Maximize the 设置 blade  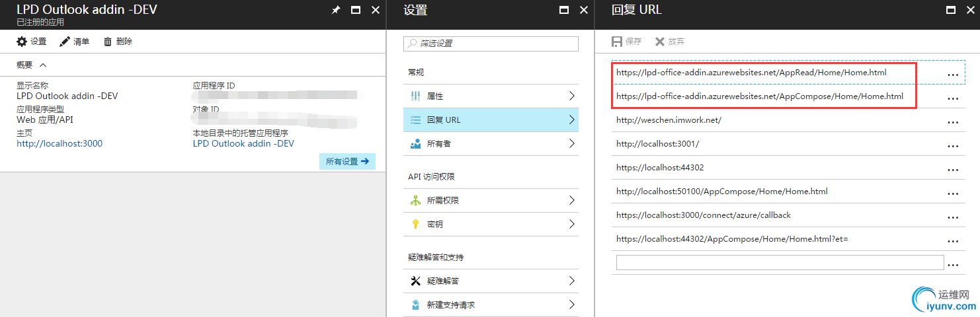point(564,10)
